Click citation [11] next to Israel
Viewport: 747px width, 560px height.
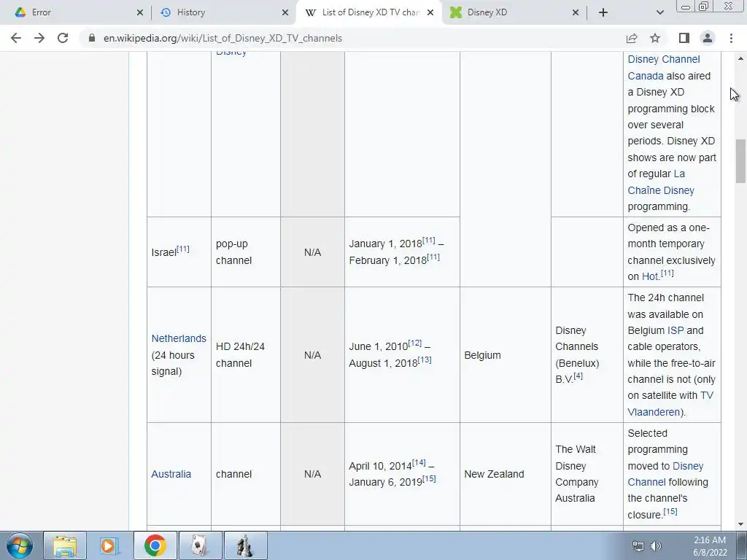[183, 249]
